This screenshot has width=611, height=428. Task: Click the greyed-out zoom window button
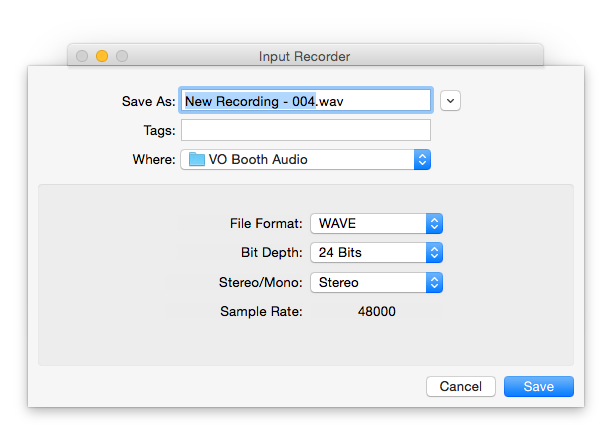coord(122,56)
